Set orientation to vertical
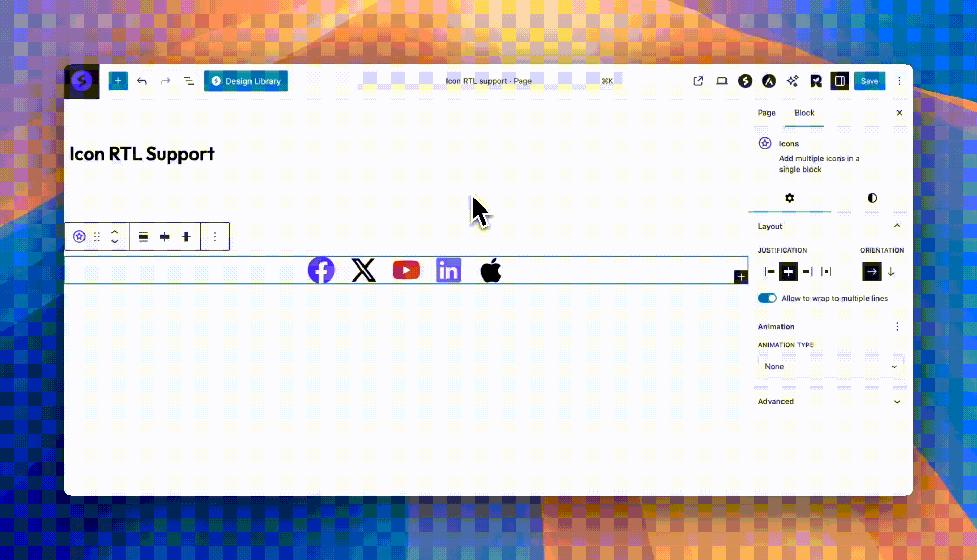 (x=891, y=272)
